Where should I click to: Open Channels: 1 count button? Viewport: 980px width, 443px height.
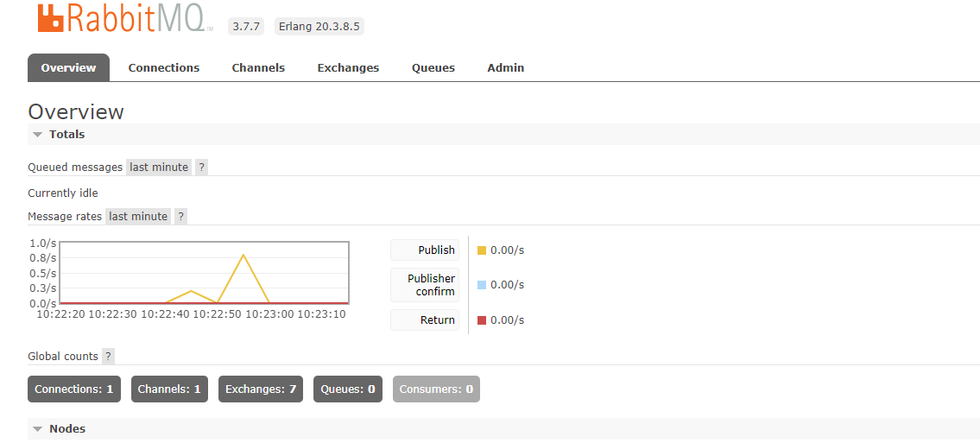(x=169, y=389)
